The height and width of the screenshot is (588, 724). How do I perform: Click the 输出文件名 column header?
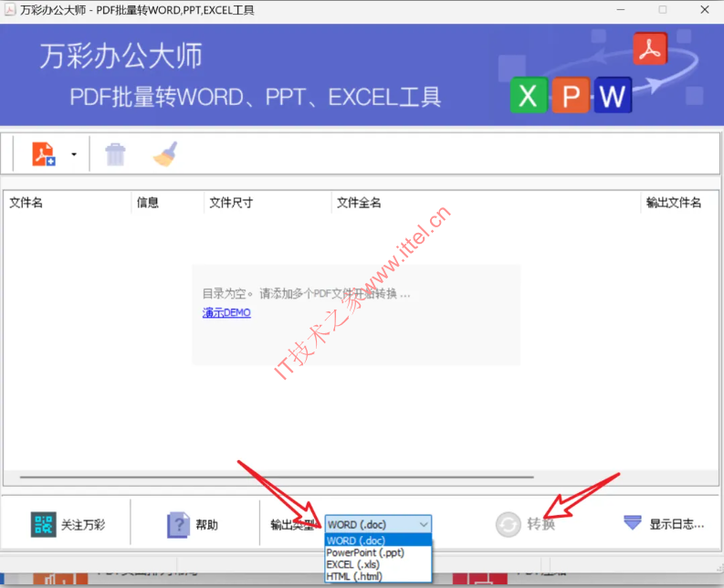point(674,203)
